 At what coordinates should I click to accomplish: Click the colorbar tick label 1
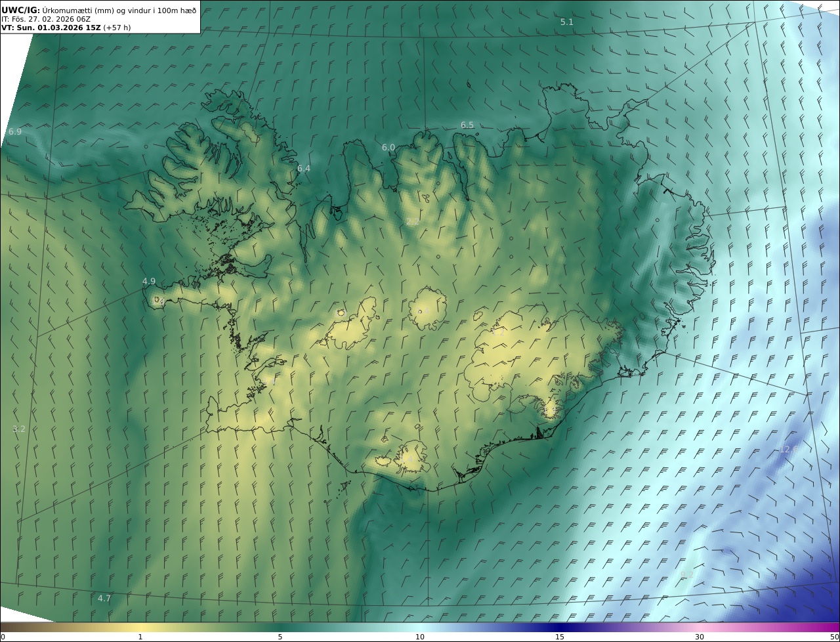point(140,637)
